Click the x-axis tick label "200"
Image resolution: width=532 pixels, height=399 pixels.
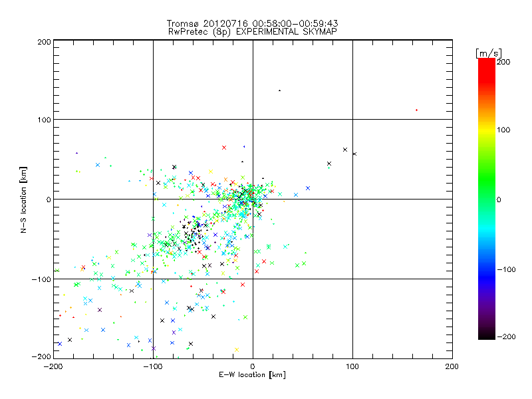452,366
